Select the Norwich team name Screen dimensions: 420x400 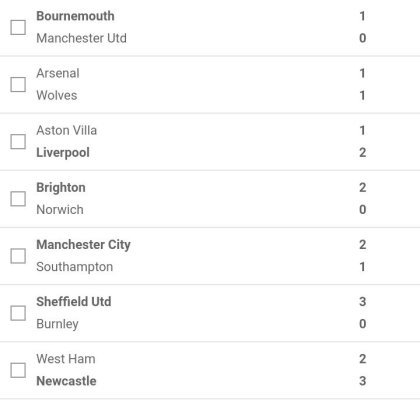point(60,210)
